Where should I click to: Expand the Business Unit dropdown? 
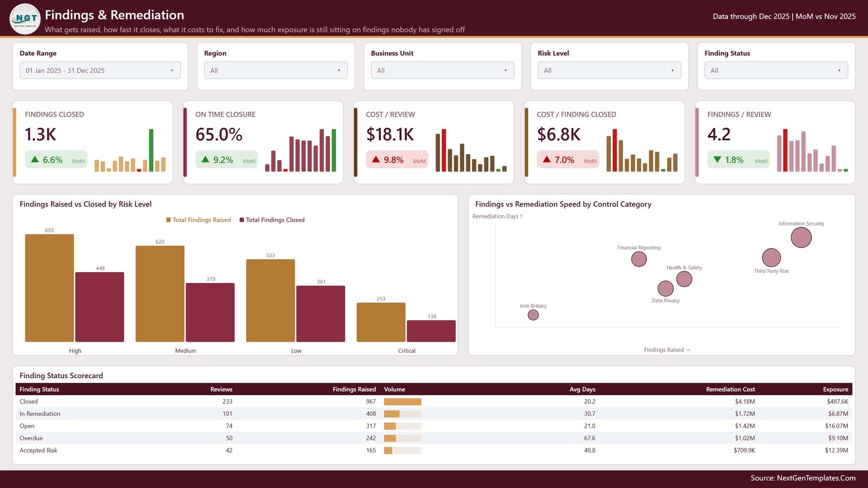click(443, 70)
